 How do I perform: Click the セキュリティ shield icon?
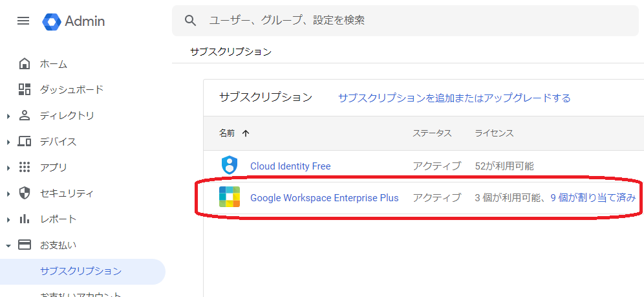(x=25, y=193)
